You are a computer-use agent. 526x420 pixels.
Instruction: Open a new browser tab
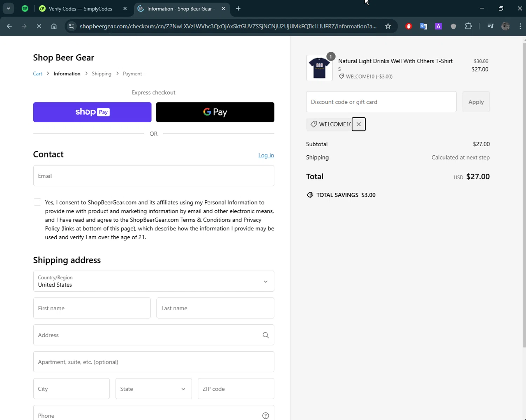coord(238,9)
